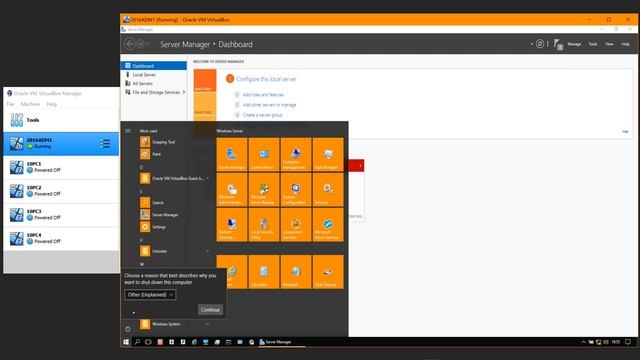This screenshot has height=360, width=640.
Task: Open the Server Manager start tile
Action: pyautogui.click(x=232, y=154)
